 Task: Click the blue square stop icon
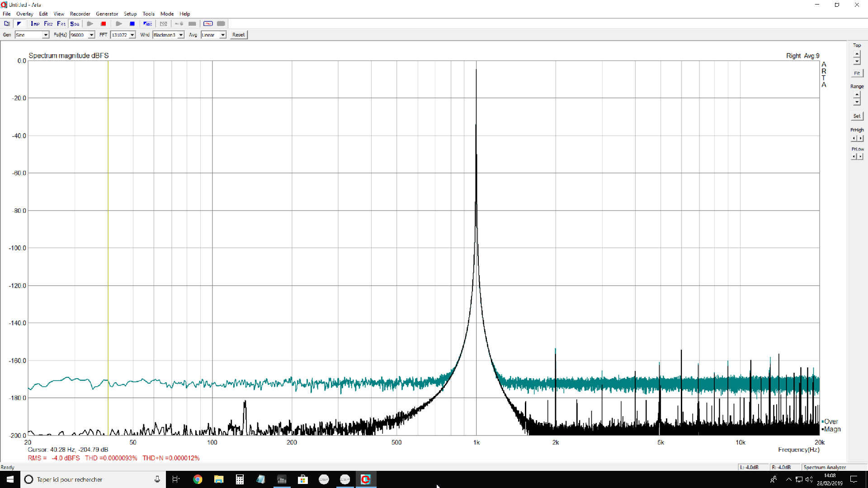(x=132, y=23)
